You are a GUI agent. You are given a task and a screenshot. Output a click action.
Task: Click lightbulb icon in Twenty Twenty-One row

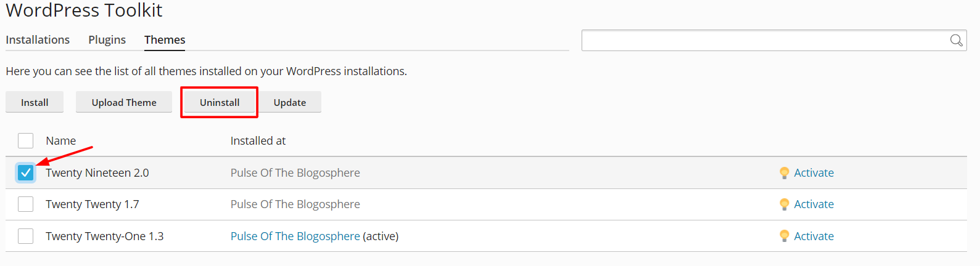(784, 236)
